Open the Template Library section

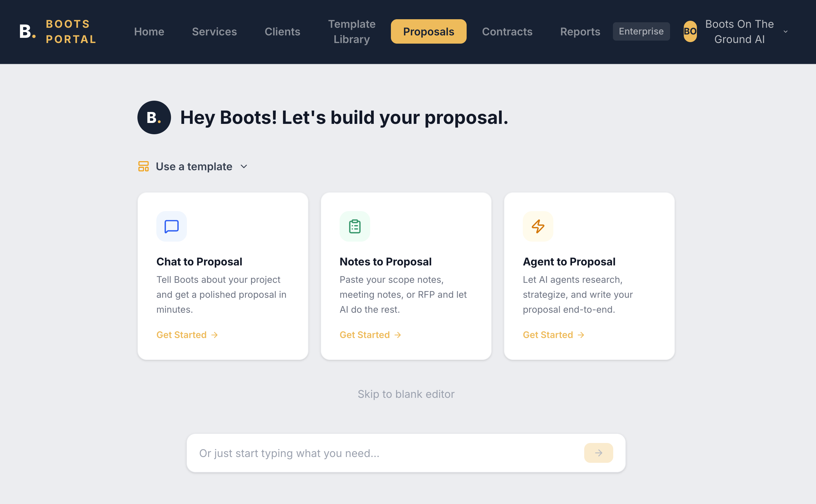pyautogui.click(x=351, y=31)
